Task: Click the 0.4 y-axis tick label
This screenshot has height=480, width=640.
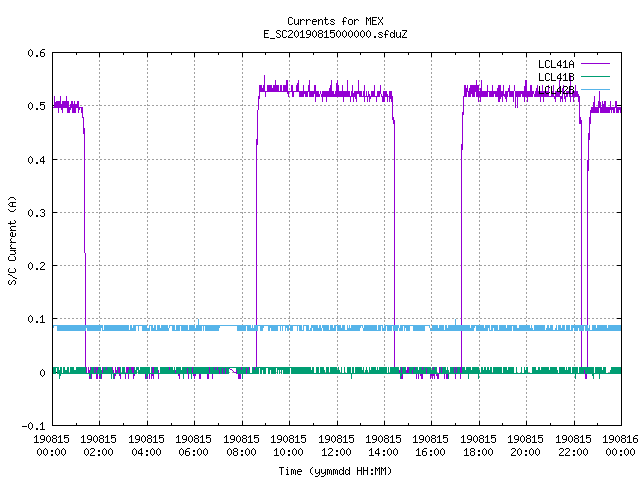Action: [x=37, y=160]
